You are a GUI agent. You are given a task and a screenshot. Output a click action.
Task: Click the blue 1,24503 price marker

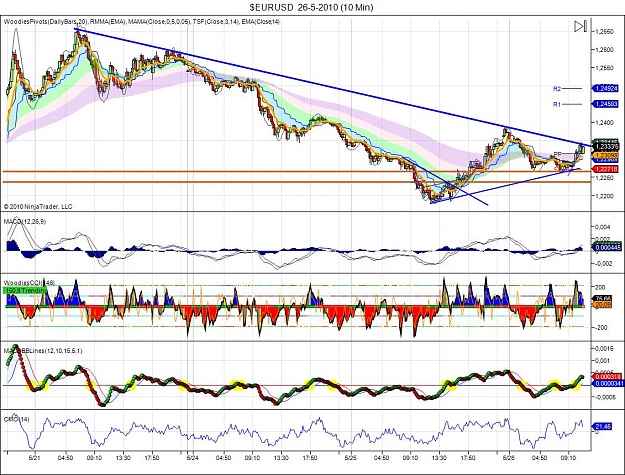point(605,104)
